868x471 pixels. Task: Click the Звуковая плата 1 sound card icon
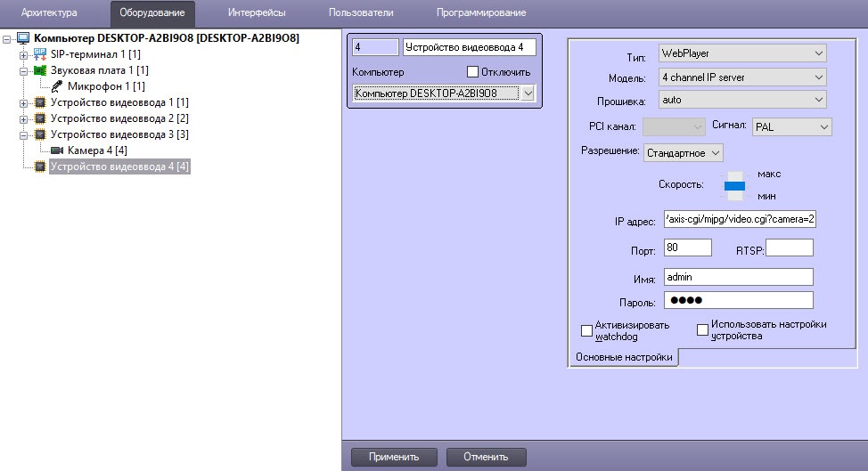tap(39, 70)
